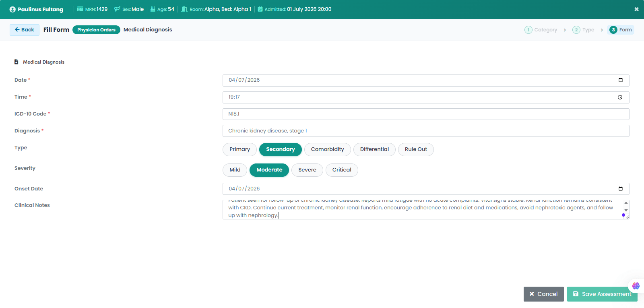Click the MRN value 1429

click(x=102, y=9)
